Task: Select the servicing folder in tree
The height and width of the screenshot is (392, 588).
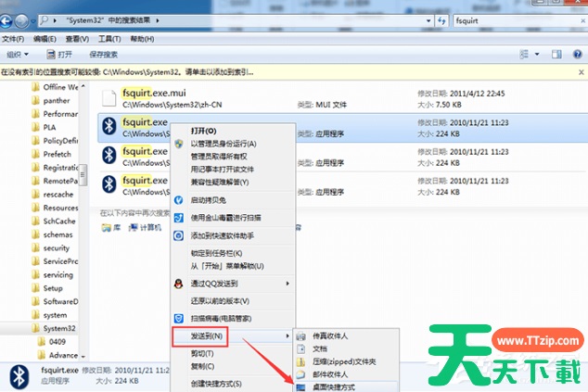Action: click(53, 274)
